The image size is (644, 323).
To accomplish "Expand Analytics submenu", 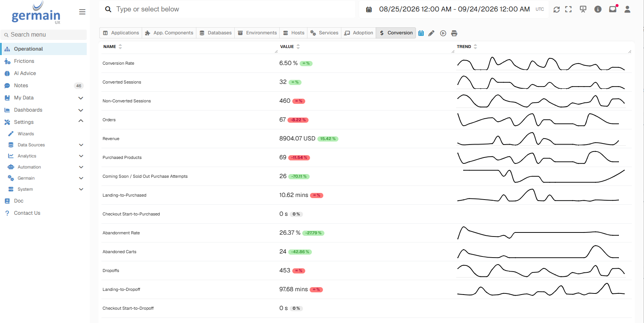I will point(81,156).
